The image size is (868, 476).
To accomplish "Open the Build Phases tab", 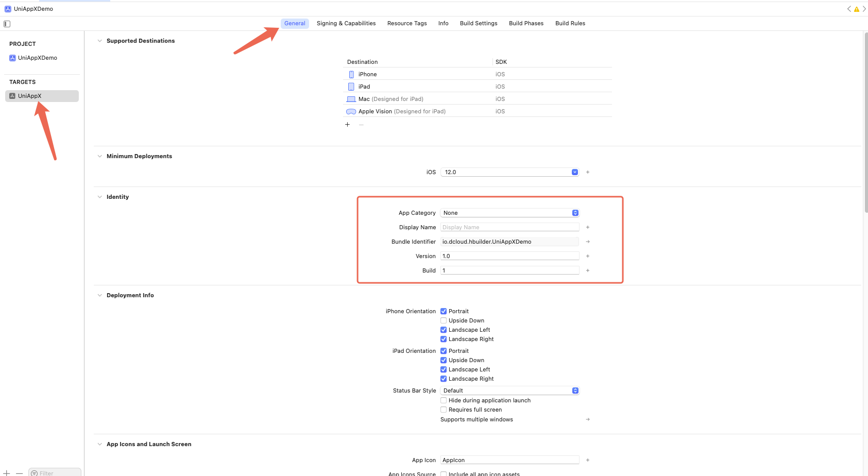I will click(x=526, y=23).
